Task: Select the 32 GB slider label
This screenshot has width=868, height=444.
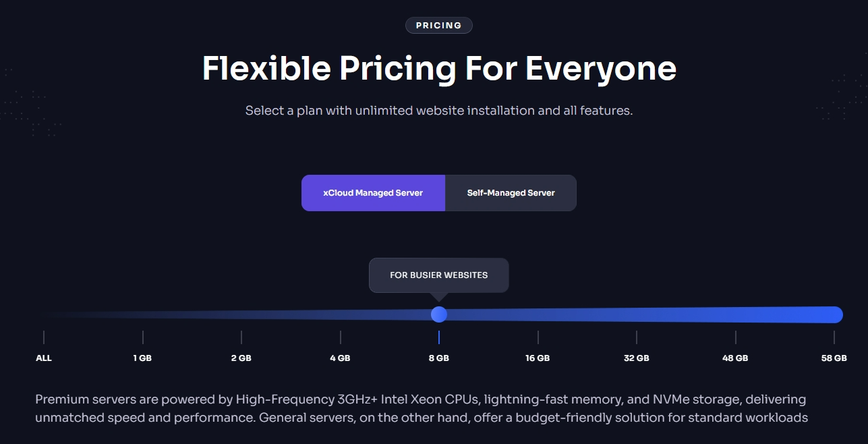Action: click(637, 358)
